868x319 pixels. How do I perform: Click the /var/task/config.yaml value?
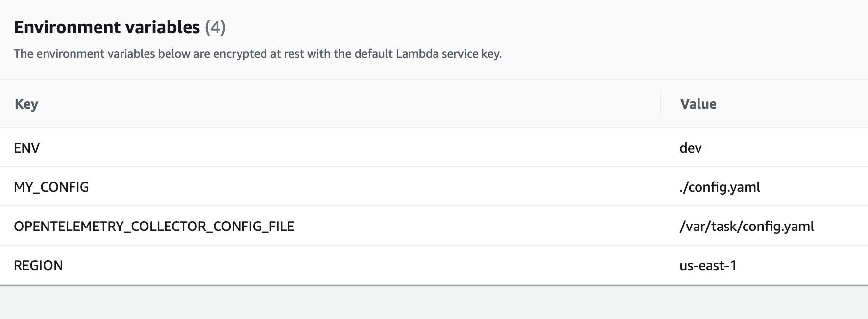point(747,226)
